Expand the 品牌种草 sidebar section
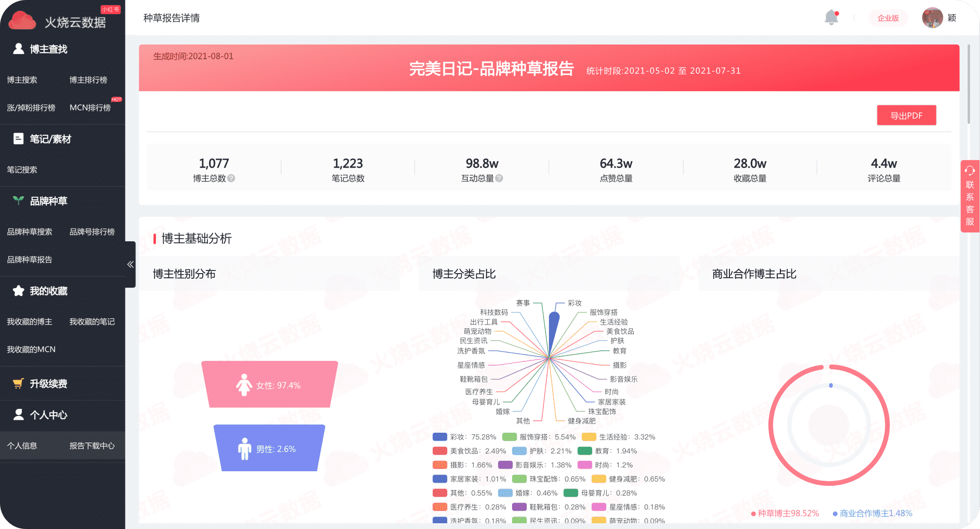Screen dimensions: 980x529 [x=48, y=201]
